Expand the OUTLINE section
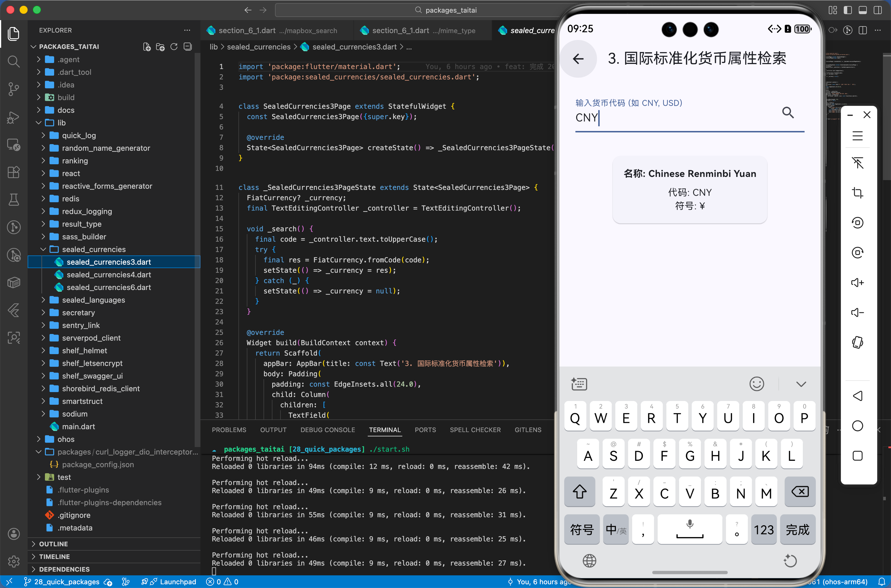The image size is (891, 588). pyautogui.click(x=53, y=544)
